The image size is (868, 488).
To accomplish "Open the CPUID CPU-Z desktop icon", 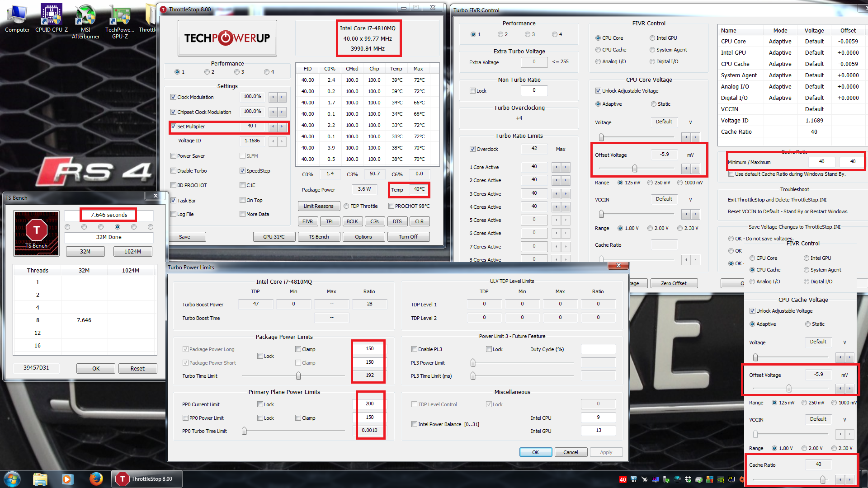I will tap(52, 18).
